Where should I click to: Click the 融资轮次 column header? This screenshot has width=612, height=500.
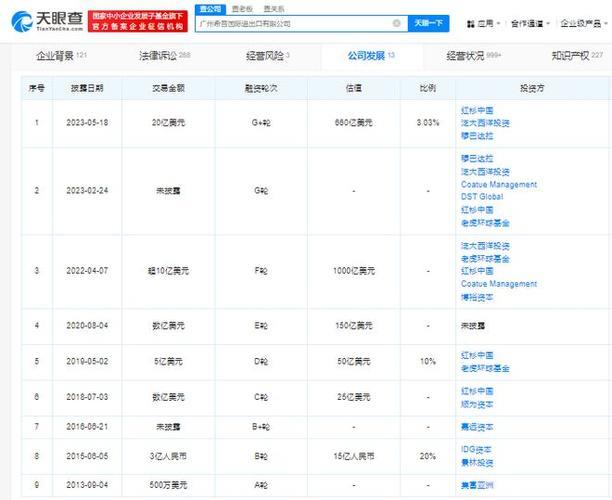pos(261,88)
